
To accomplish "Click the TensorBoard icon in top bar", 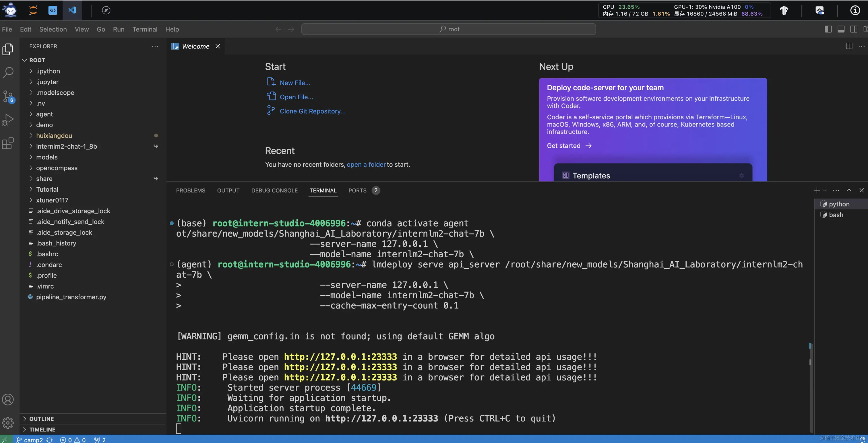I will click(784, 10).
